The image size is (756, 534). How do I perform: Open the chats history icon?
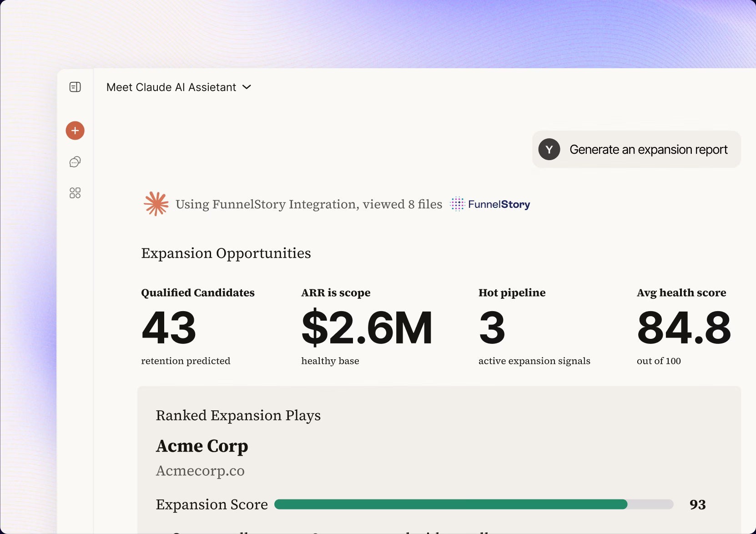coord(75,162)
